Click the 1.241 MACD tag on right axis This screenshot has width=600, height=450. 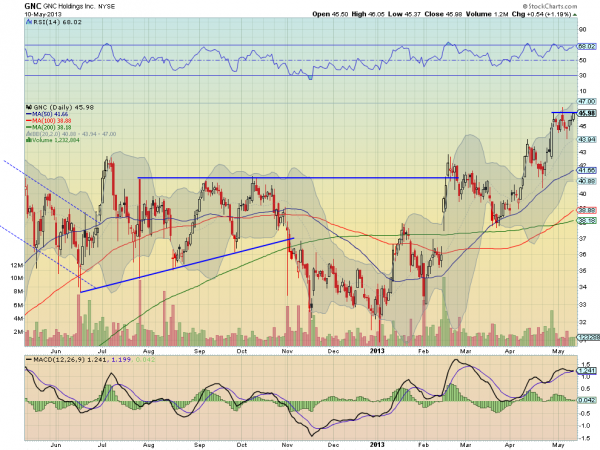(586, 371)
